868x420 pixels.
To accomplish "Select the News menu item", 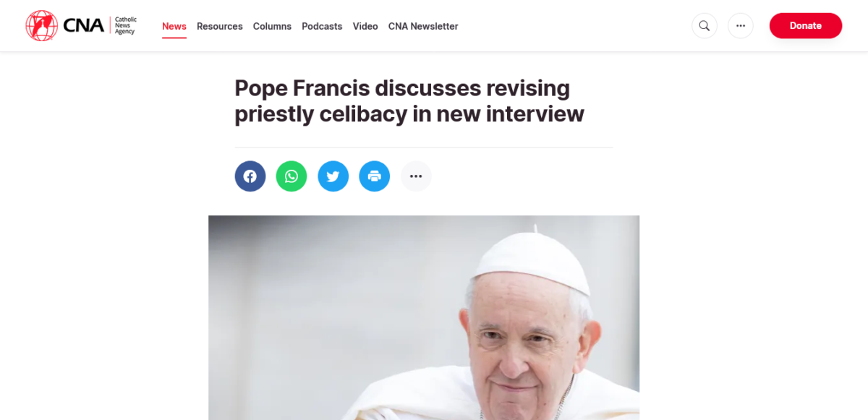I will pos(174,26).
